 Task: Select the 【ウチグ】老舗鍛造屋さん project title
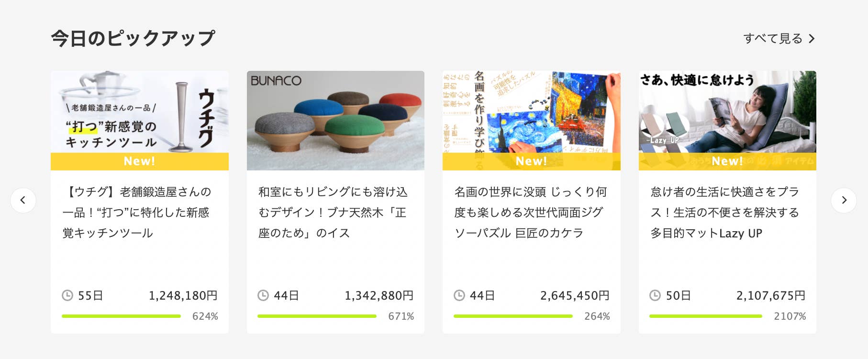pyautogui.click(x=137, y=213)
